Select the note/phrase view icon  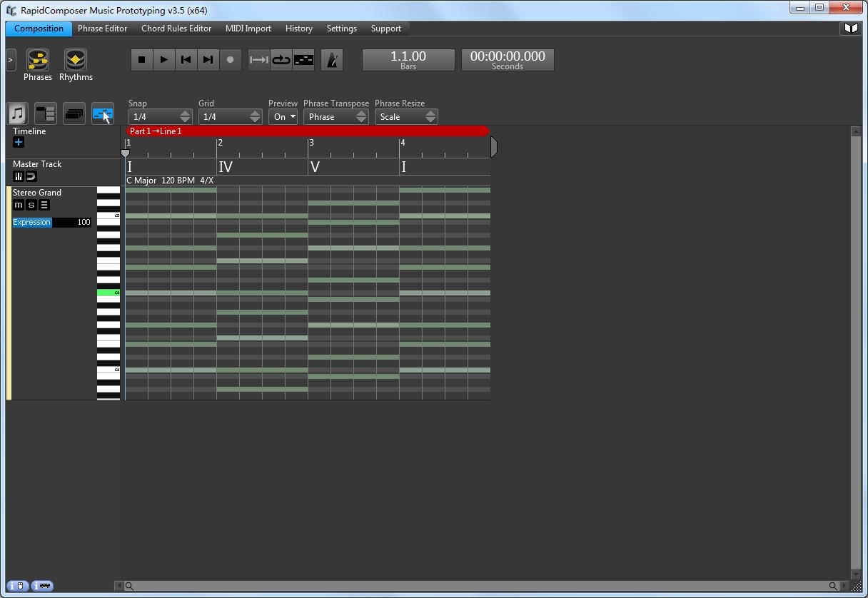(17, 113)
